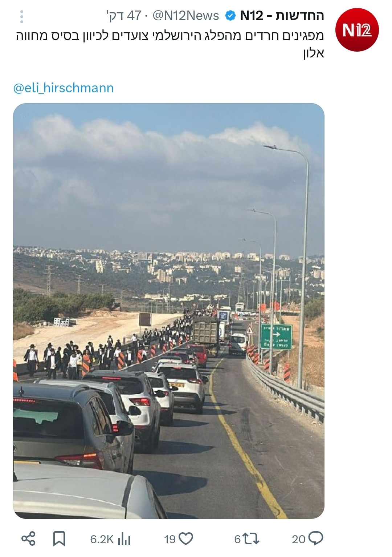Open the N12 profile avatar
This screenshot has width=392, height=557.
(357, 30)
